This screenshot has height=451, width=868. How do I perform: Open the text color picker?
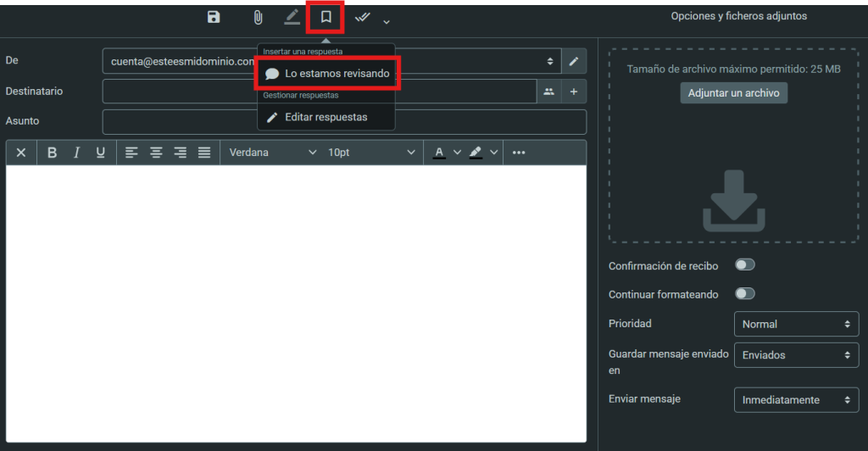tap(439, 153)
